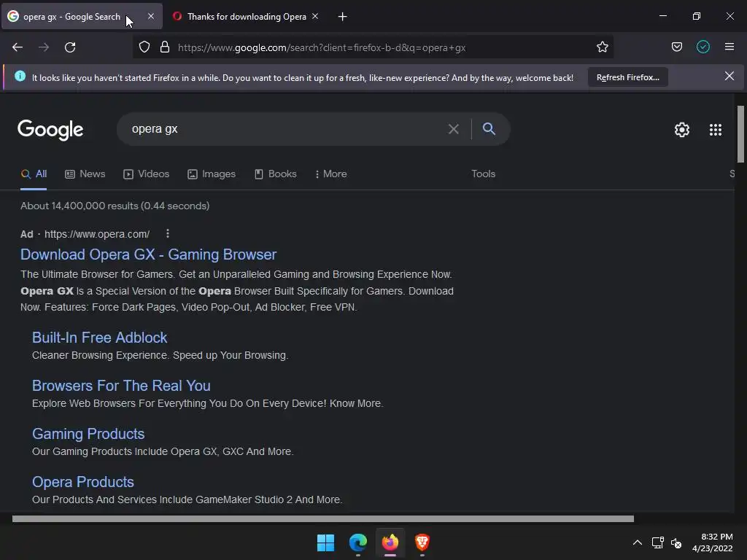The image size is (747, 560).
Task: Open the search Tools options
Action: (484, 174)
